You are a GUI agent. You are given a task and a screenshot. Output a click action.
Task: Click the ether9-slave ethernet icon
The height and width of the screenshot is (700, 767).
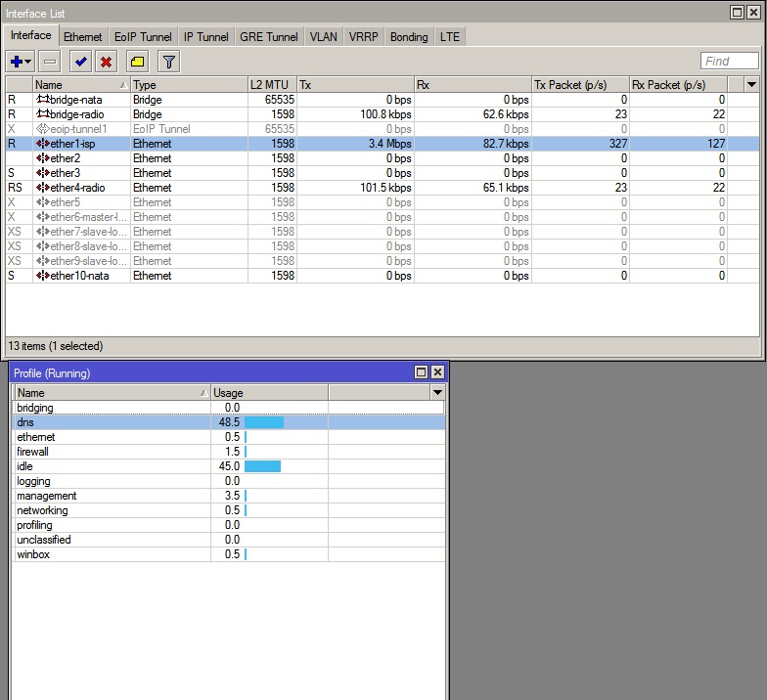click(43, 261)
